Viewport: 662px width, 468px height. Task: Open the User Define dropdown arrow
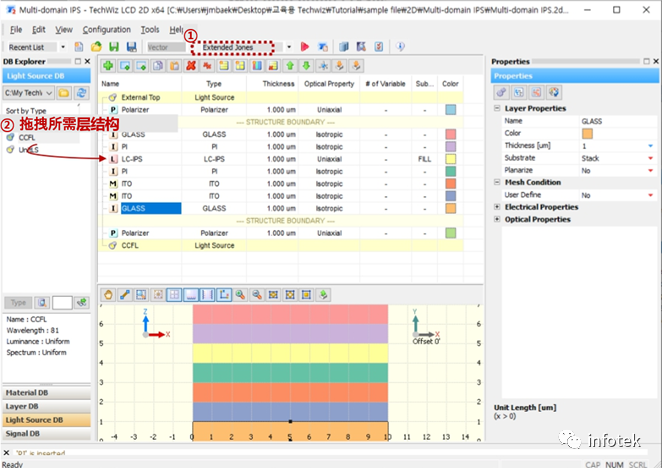(x=651, y=195)
